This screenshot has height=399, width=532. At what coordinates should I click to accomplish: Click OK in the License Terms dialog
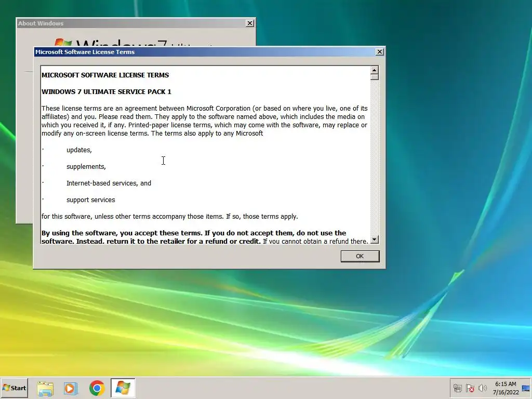coord(360,256)
